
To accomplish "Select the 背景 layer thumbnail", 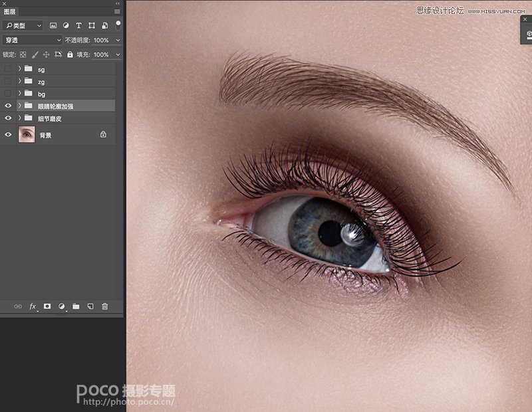I will tap(27, 135).
